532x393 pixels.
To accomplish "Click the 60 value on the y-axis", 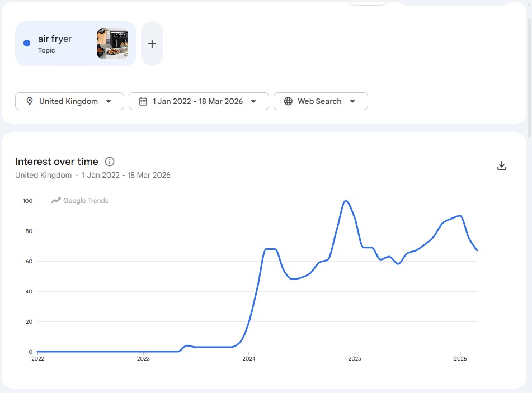I will click(x=29, y=261).
